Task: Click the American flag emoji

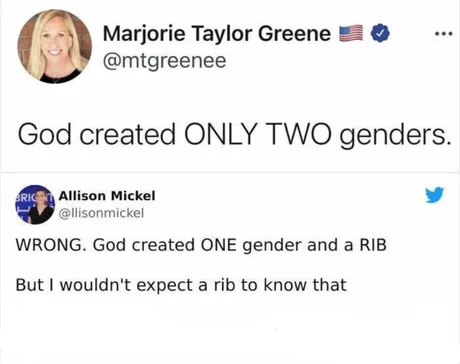Action: pos(351,33)
